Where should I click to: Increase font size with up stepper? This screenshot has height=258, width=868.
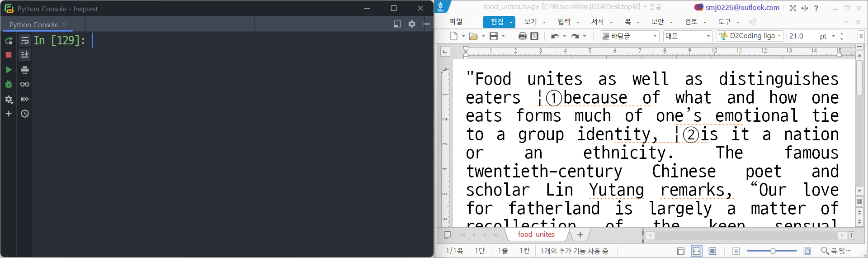tap(842, 33)
